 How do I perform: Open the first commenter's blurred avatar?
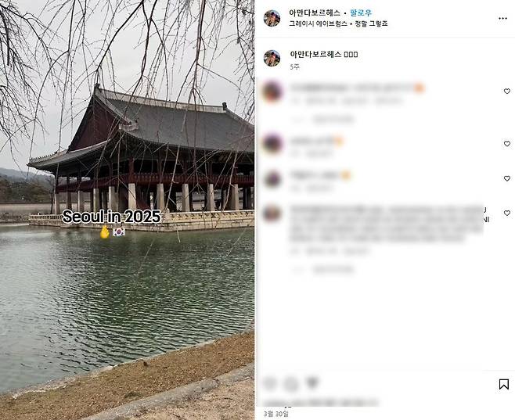click(272, 92)
